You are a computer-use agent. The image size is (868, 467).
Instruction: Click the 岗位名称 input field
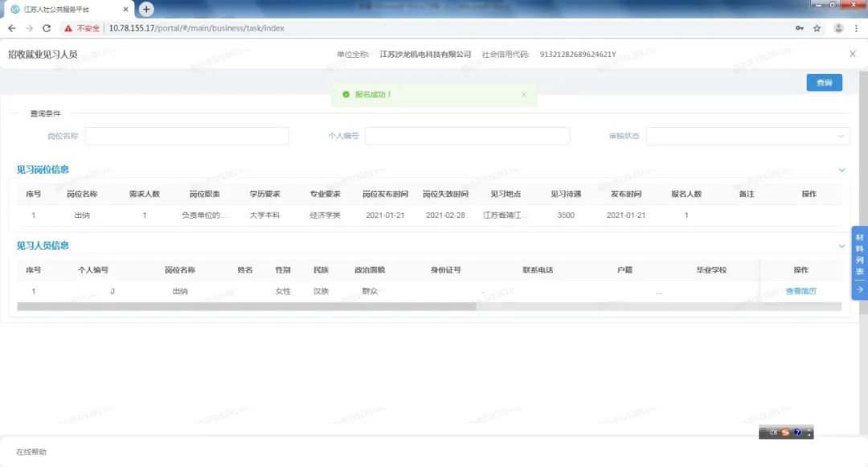click(x=186, y=136)
